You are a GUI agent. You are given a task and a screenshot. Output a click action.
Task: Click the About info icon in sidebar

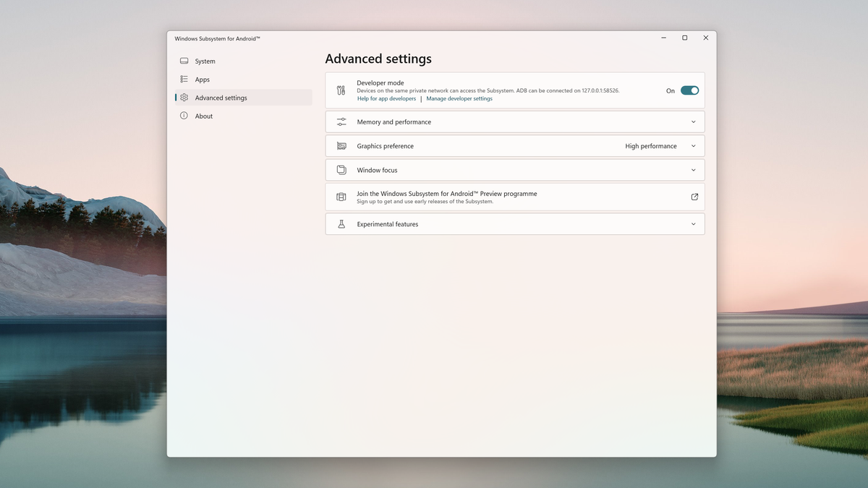184,116
